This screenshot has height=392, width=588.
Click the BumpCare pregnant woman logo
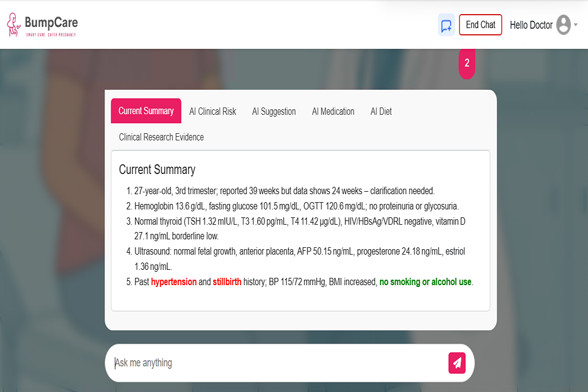click(13, 25)
